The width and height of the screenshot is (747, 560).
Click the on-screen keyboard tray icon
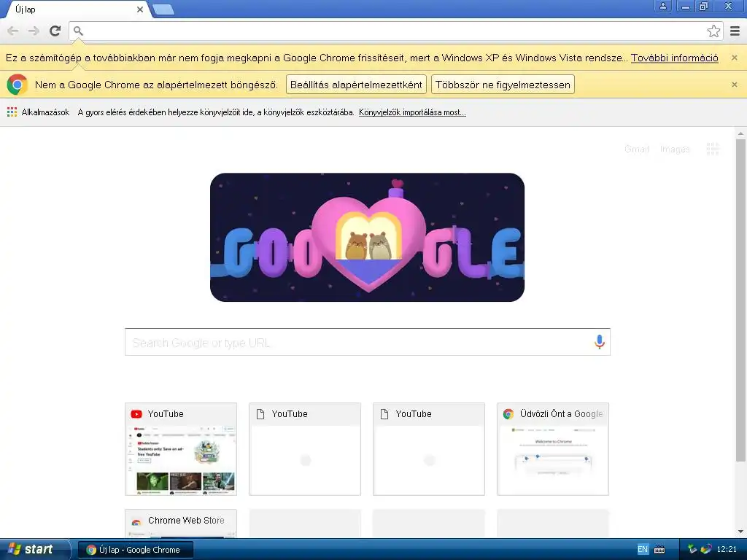tap(659, 550)
